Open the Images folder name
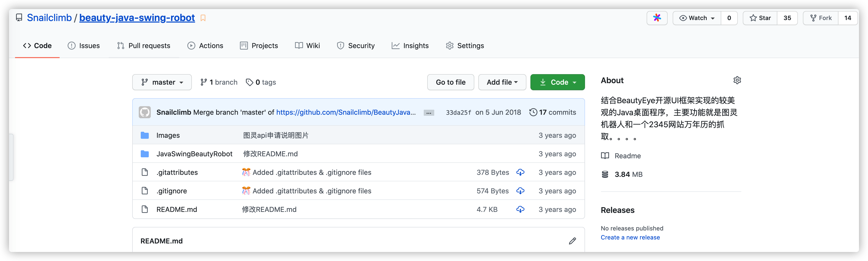 click(x=168, y=135)
